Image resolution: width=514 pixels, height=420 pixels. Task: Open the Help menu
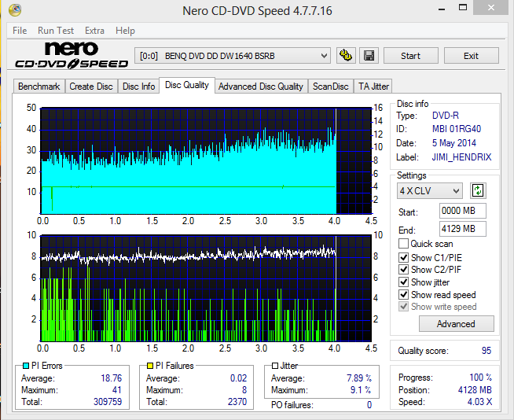(x=125, y=31)
